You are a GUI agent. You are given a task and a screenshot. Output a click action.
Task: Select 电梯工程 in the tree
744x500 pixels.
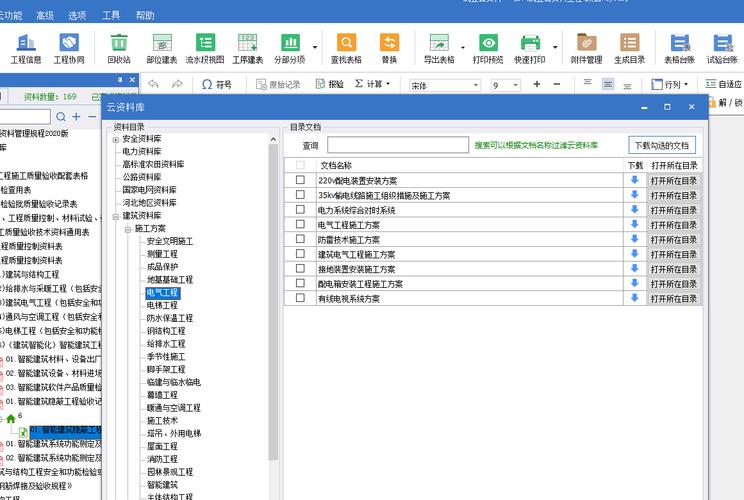[x=162, y=305]
